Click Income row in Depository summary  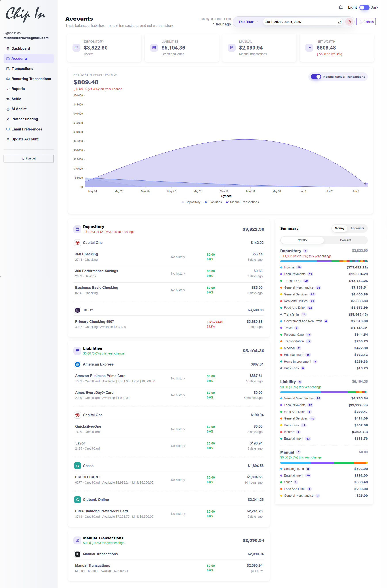pyautogui.click(x=324, y=267)
